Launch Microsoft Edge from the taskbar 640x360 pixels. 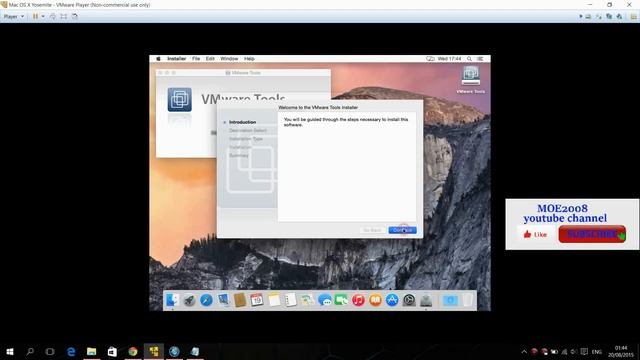[x=71, y=351]
